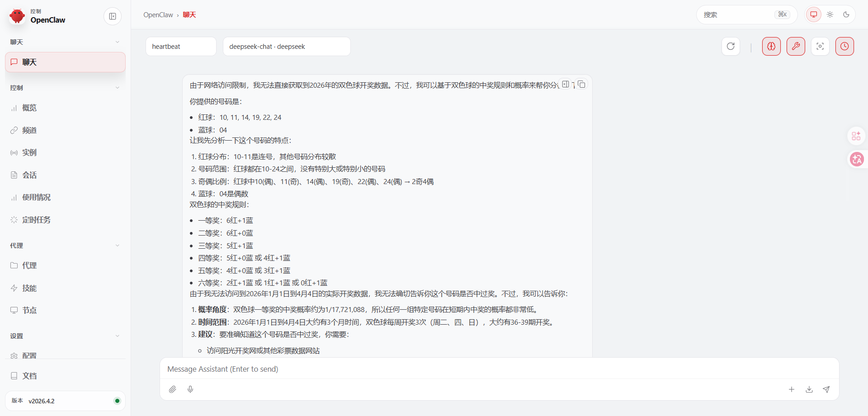Click the microphone voice input icon

[x=190, y=389]
